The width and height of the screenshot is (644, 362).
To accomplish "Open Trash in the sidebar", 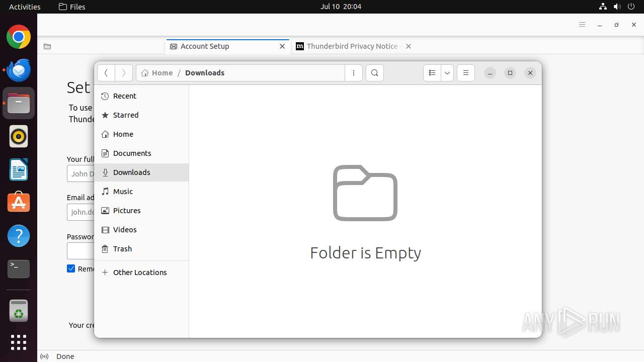I will tap(141, 249).
